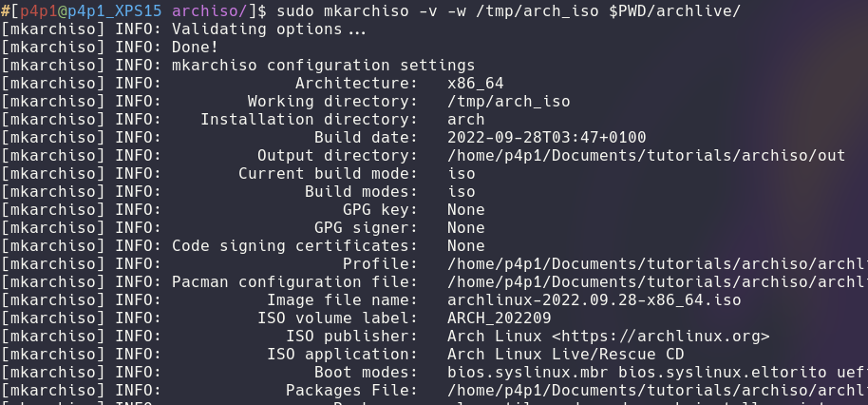Click the "None" value for Code signing certificates
The width and height of the screenshot is (868, 405).
coord(465,245)
